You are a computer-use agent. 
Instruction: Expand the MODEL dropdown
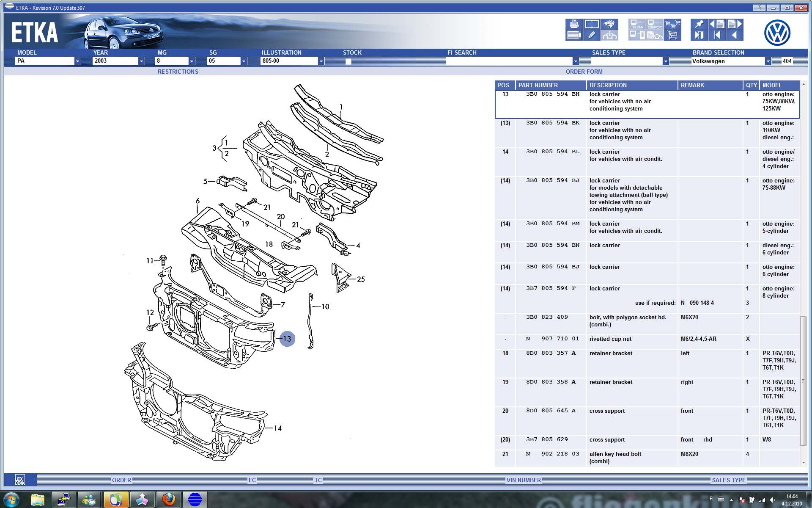coord(77,61)
